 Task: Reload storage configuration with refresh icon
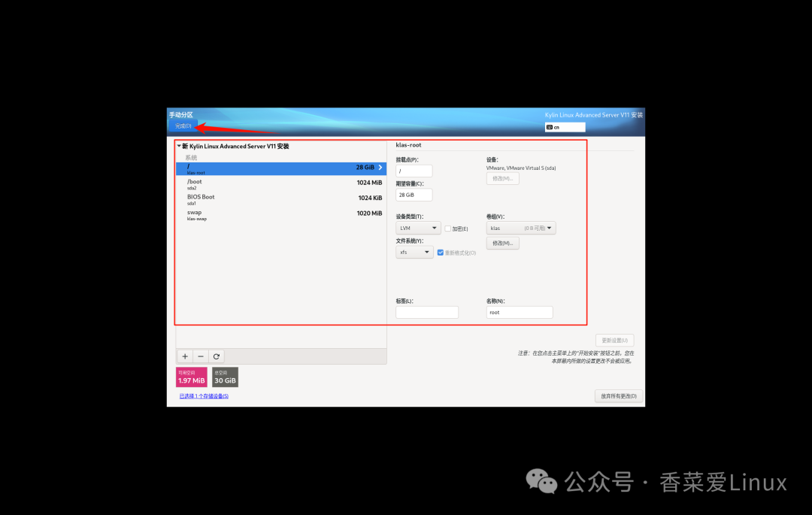point(217,356)
